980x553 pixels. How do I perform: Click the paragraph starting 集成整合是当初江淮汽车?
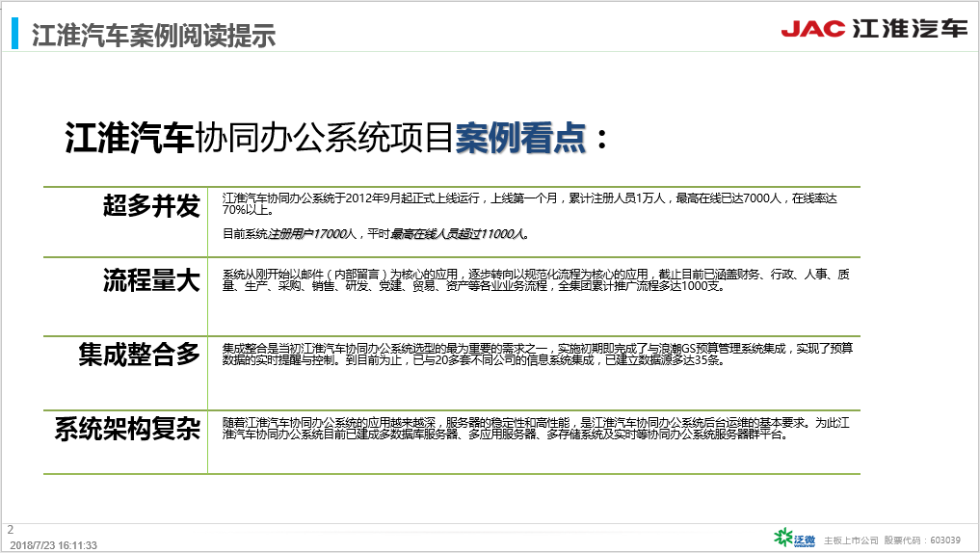point(538,355)
